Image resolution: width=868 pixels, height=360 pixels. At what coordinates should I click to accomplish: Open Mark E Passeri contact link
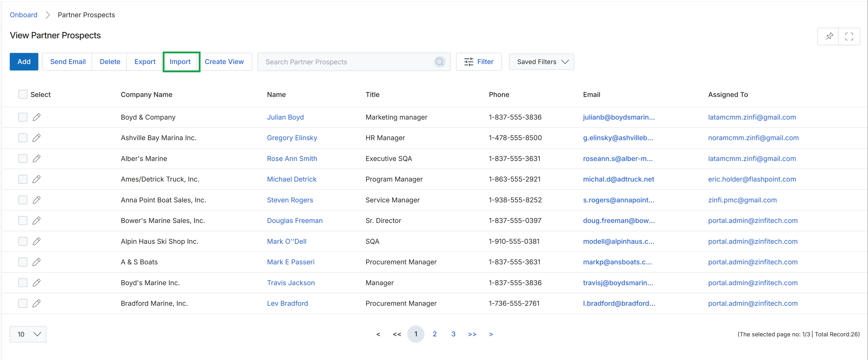coord(291,262)
